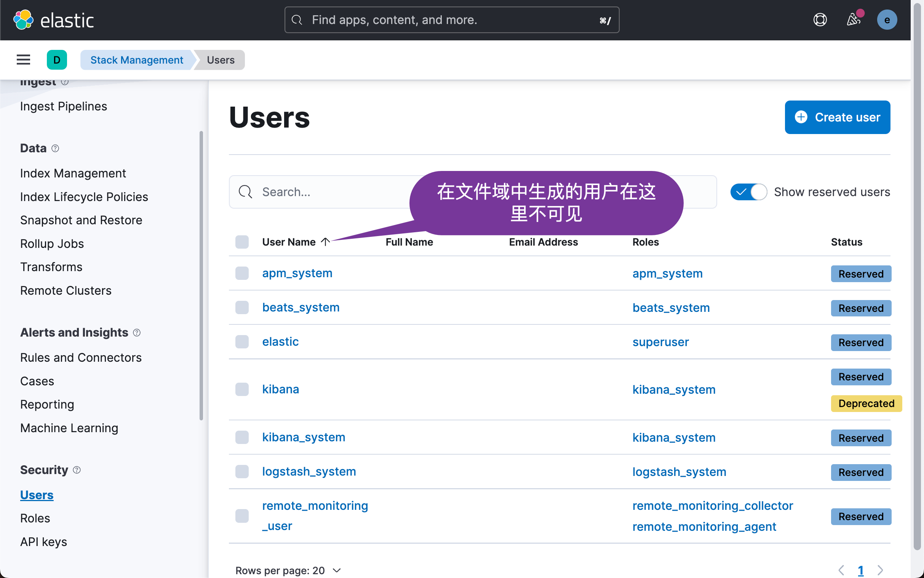
Task: Open Rollup Jobs page
Action: [x=52, y=244]
